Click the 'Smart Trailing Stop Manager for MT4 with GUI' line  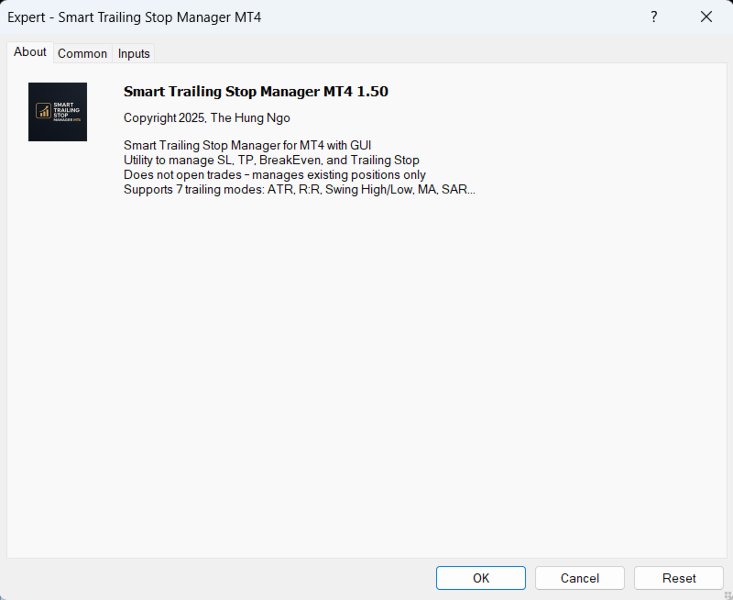[x=247, y=145]
